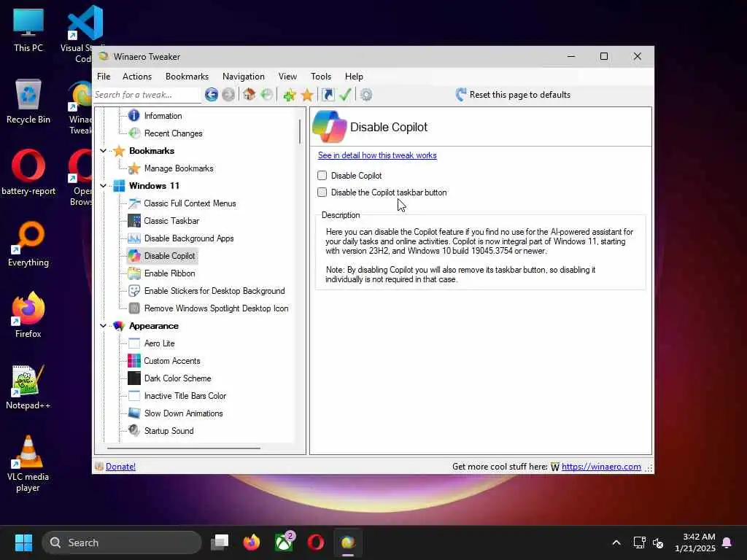747x560 pixels.
Task: Open the Tools menu
Action: 321,76
